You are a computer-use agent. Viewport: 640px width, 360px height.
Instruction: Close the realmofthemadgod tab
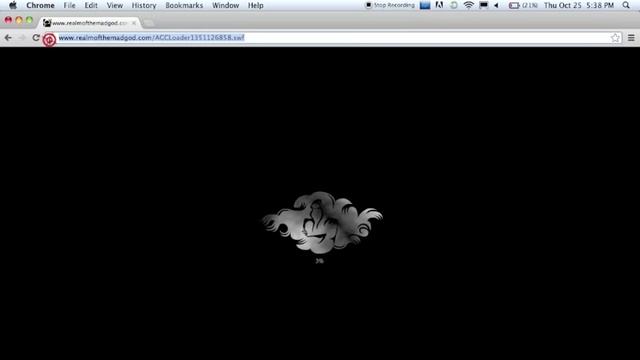click(x=134, y=23)
